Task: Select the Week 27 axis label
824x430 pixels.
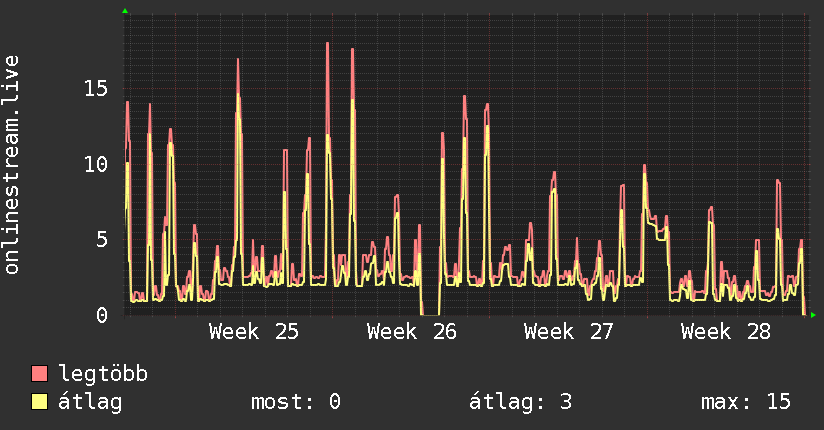Action: (569, 332)
